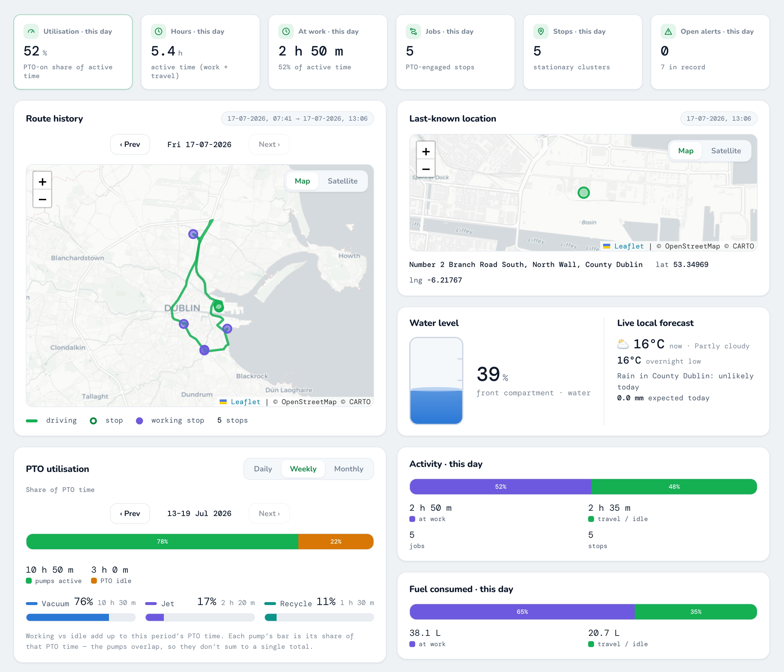
Task: Click the purple working stop legend dot
Action: pyautogui.click(x=139, y=421)
